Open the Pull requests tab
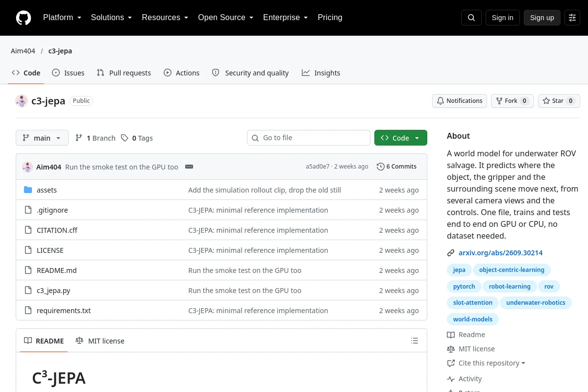The image size is (588, 392). [124, 73]
